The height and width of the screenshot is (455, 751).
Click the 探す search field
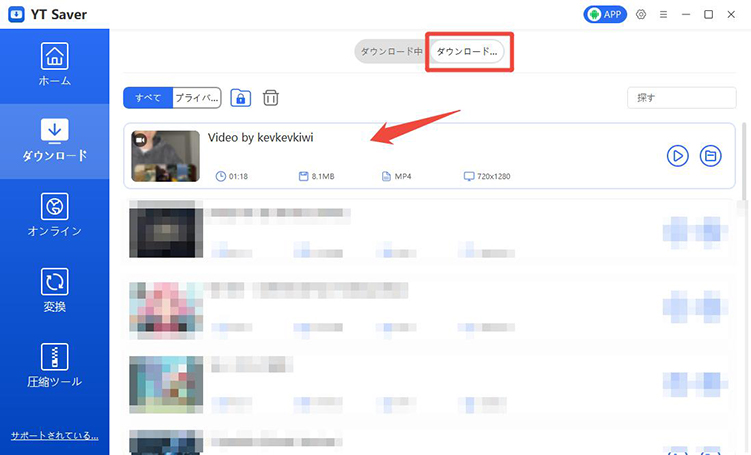(682, 98)
